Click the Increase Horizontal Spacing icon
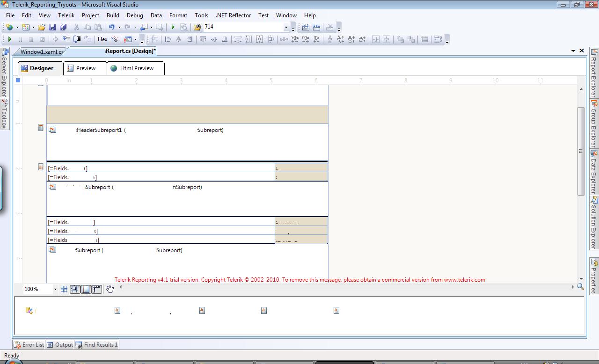The height and width of the screenshot is (364, 599). 295,39
